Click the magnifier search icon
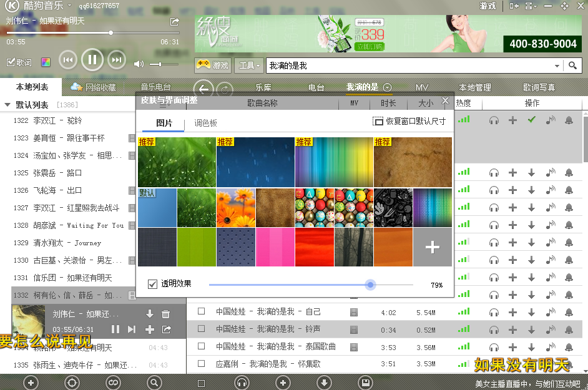 pos(572,66)
